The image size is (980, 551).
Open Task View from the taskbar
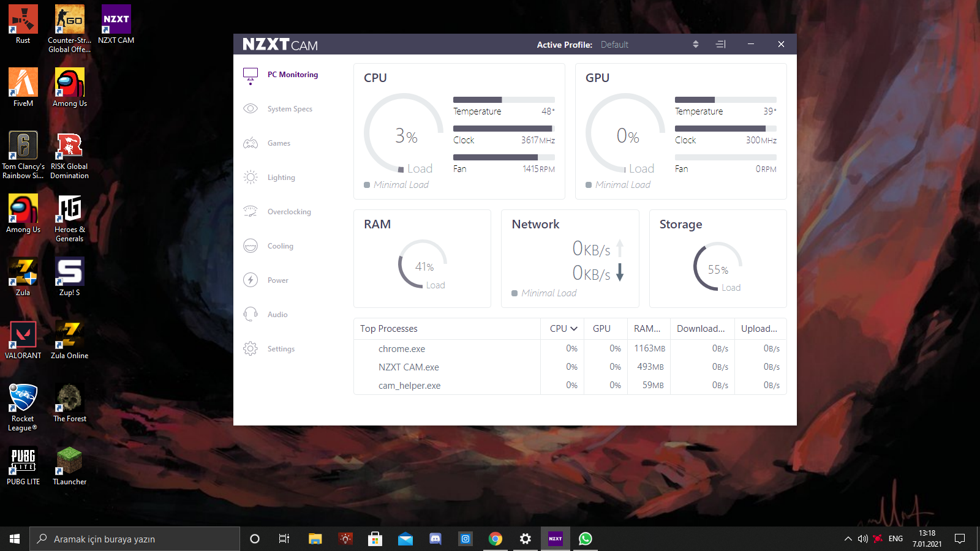tap(284, 539)
